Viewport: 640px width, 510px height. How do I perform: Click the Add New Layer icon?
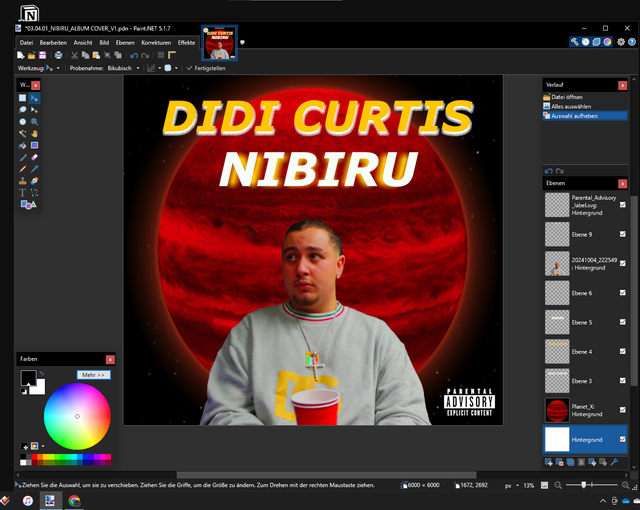(x=549, y=462)
